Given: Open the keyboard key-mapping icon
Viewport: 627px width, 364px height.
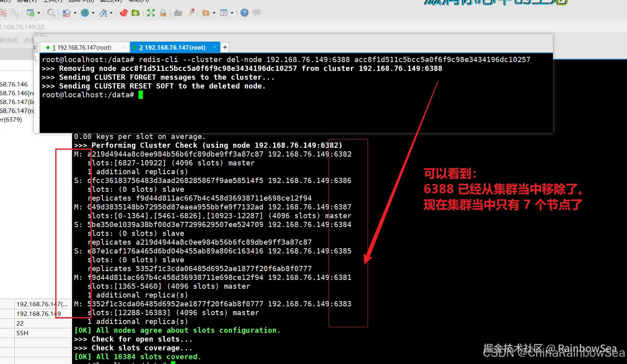Looking at the screenshot, I should [178, 13].
